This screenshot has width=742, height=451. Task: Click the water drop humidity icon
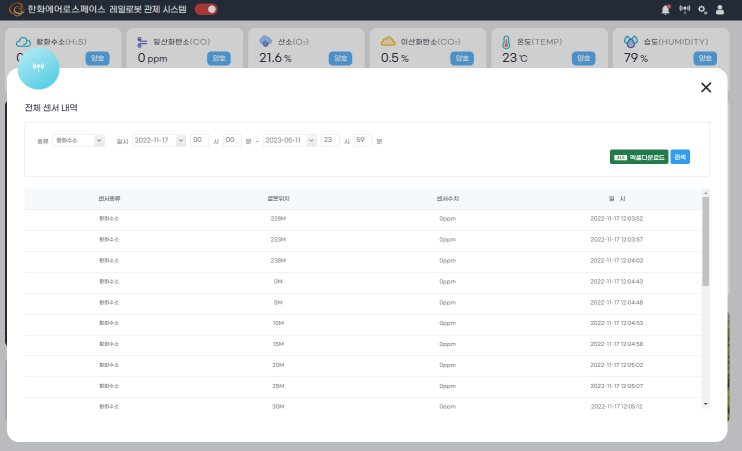click(630, 42)
